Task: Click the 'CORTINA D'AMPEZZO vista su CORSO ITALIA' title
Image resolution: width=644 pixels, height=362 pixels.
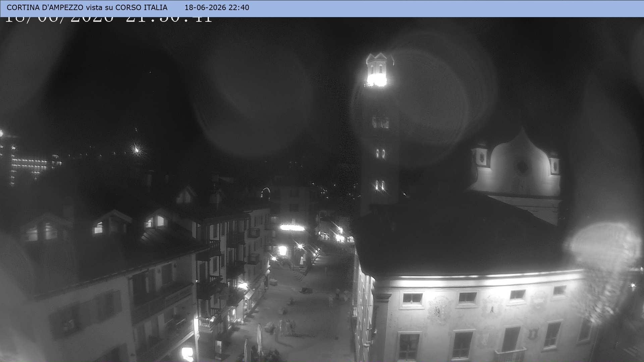Action: pyautogui.click(x=87, y=7)
